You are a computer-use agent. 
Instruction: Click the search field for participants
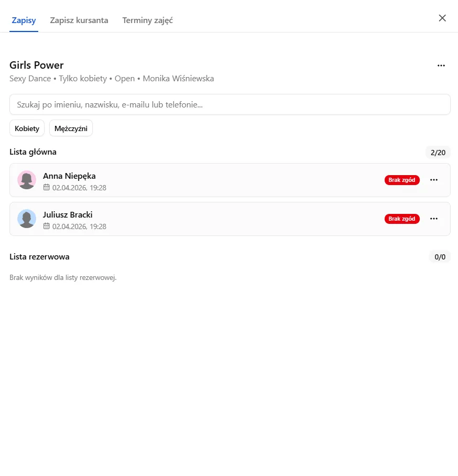pos(230,104)
